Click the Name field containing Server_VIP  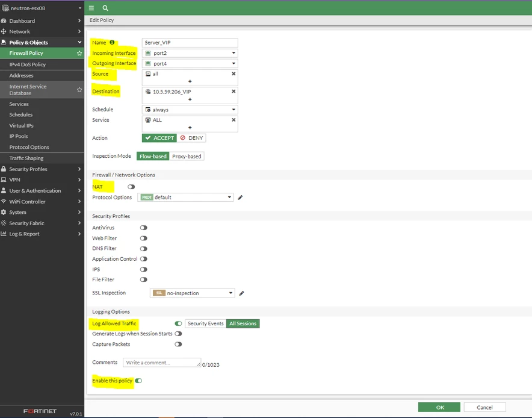pyautogui.click(x=190, y=42)
